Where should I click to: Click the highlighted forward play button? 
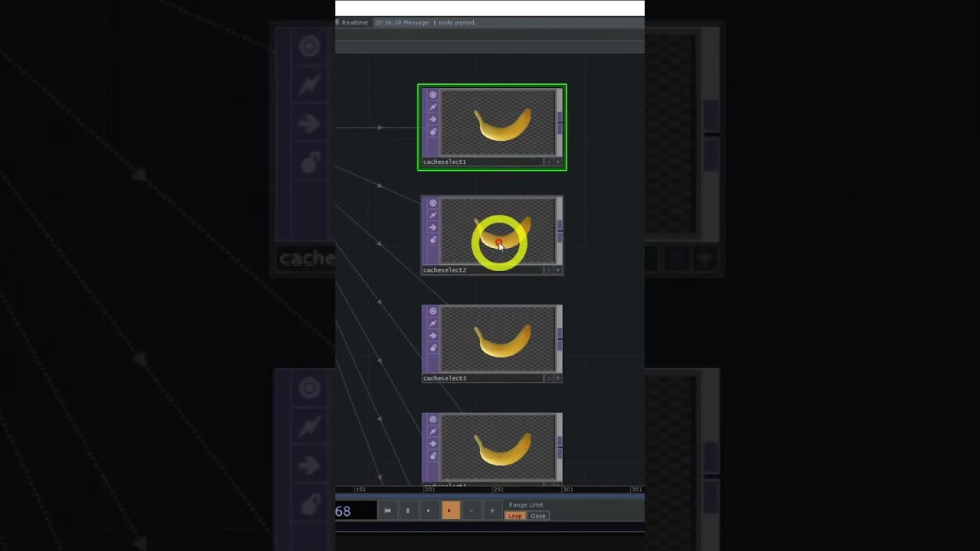450,510
